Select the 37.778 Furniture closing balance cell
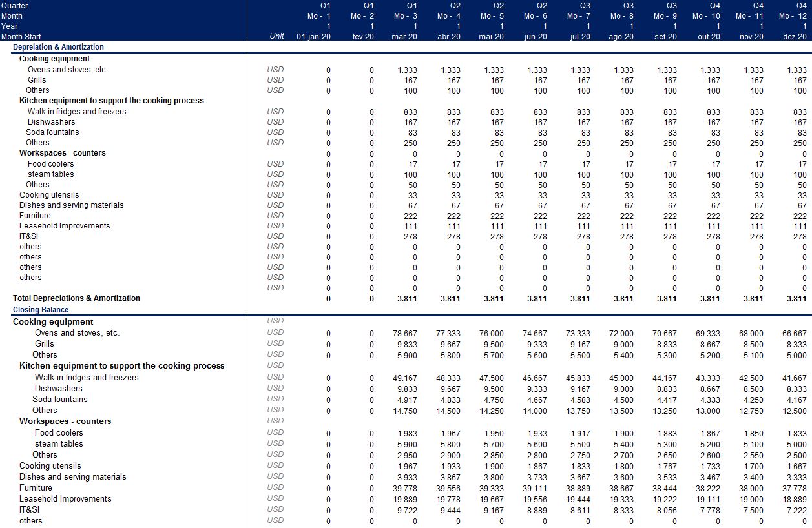Image resolution: width=812 pixels, height=528 pixels. [795, 489]
